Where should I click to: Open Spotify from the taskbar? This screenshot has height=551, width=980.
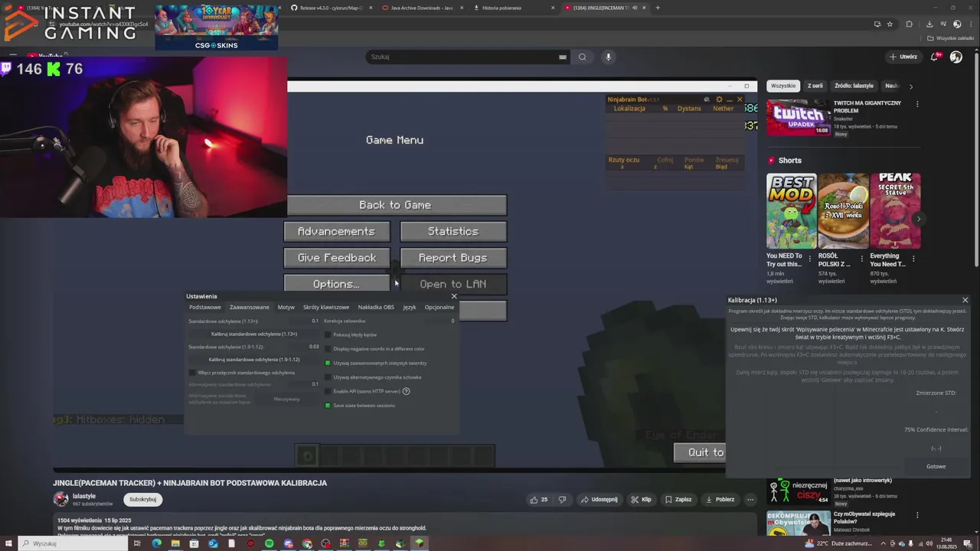click(x=269, y=543)
